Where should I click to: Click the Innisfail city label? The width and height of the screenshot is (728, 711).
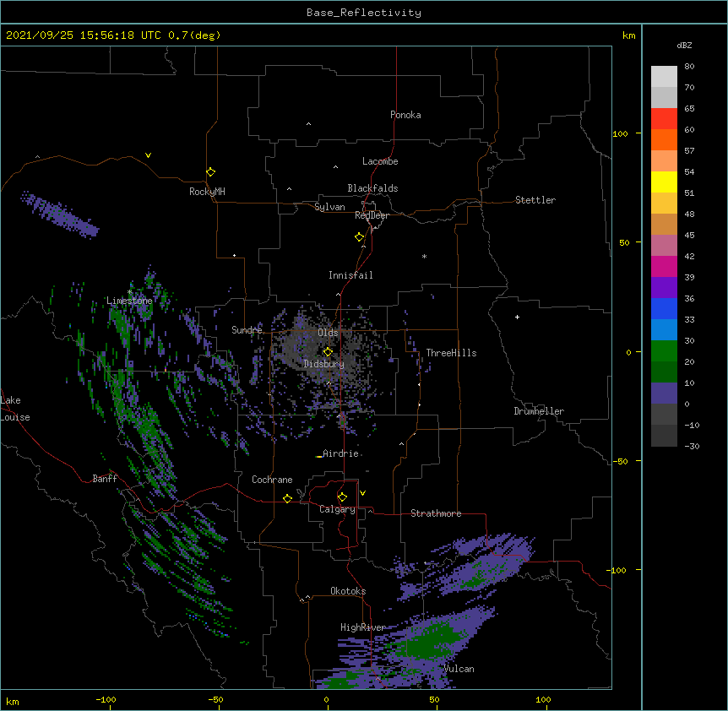click(350, 275)
